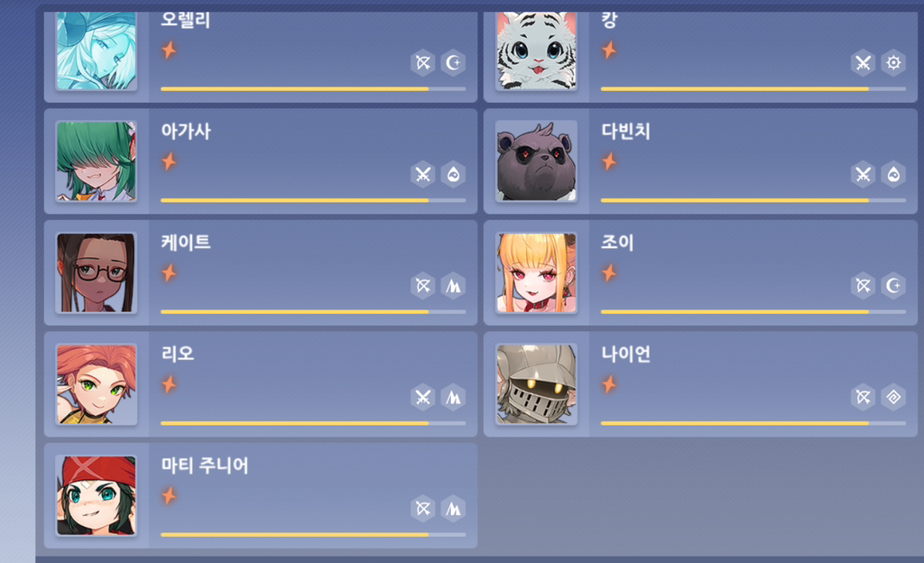Click the 조이 character name
924x563 pixels.
pos(617,242)
